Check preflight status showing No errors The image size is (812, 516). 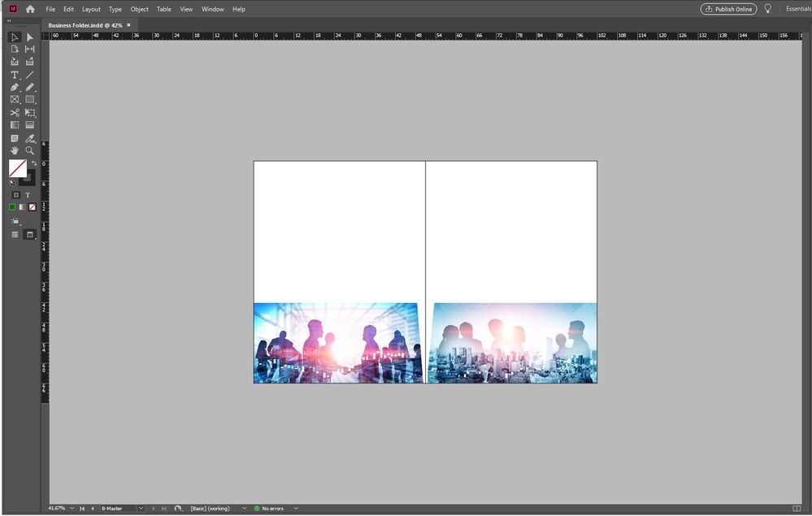(x=274, y=508)
